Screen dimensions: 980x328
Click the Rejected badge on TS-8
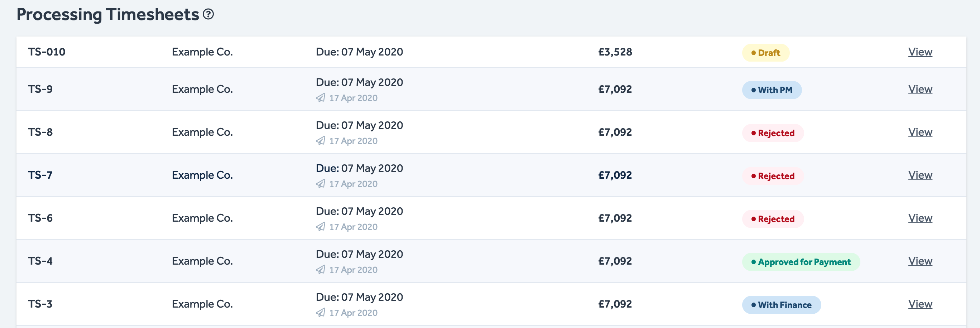click(x=773, y=133)
